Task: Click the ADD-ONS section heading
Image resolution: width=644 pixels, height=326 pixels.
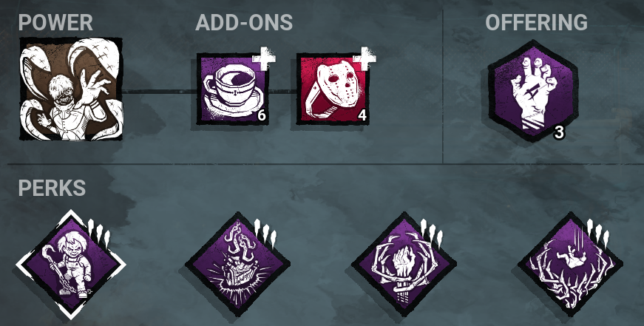Action: click(244, 22)
